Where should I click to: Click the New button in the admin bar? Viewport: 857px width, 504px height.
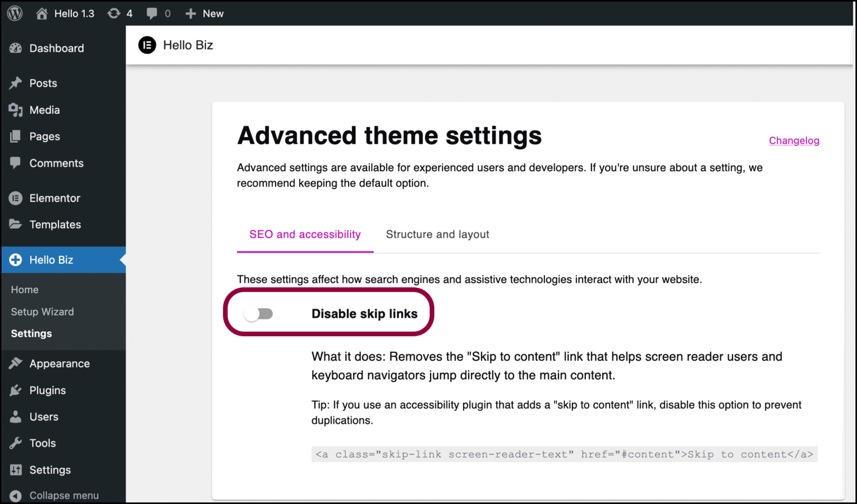(204, 13)
